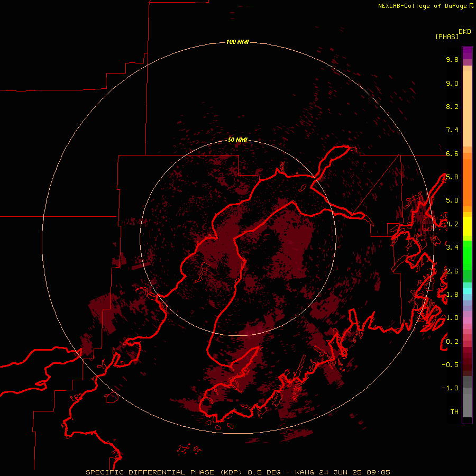Pick the pink band near the 1.0 label
Viewport: 476px width, 476px height.
point(467,321)
